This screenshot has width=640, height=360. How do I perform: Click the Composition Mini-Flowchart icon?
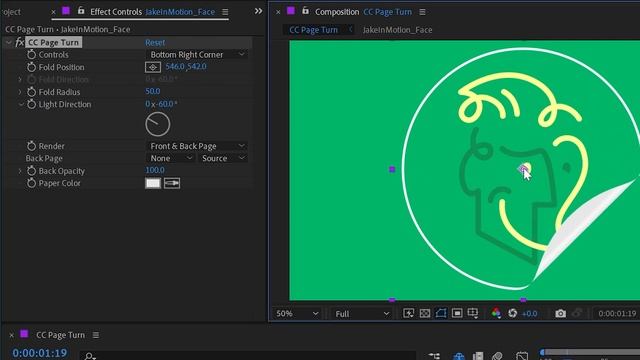pos(434,356)
